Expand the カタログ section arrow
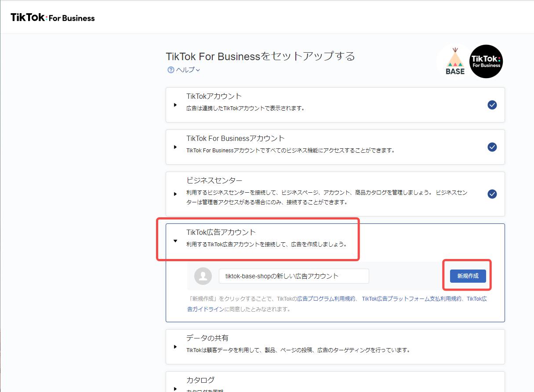Screen dimensions: 534x392 [175, 388]
